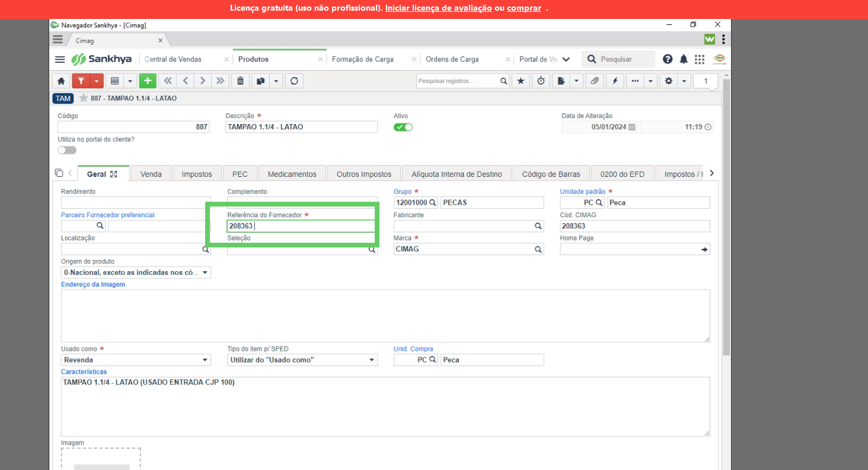The image size is (868, 470).
Task: Open Sankhya hamburger main menu
Action: (x=60, y=59)
